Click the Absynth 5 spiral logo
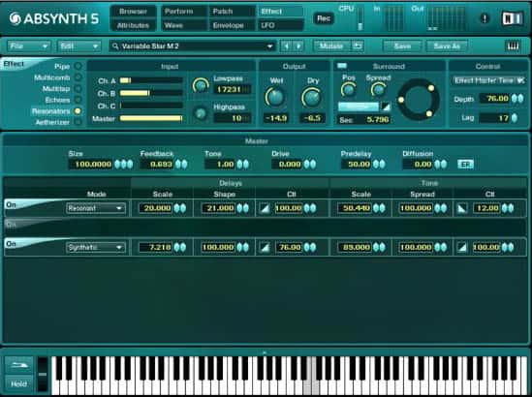 point(15,18)
